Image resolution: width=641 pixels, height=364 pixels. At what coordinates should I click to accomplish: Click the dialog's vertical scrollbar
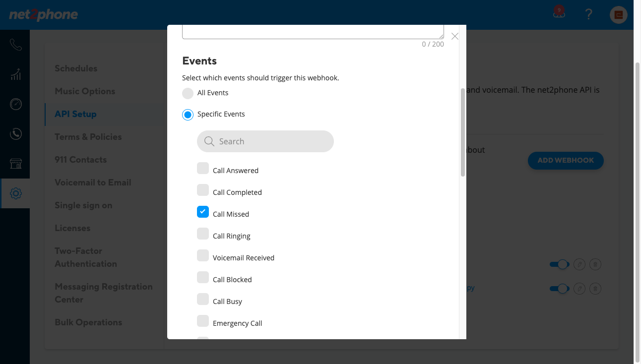tap(463, 132)
